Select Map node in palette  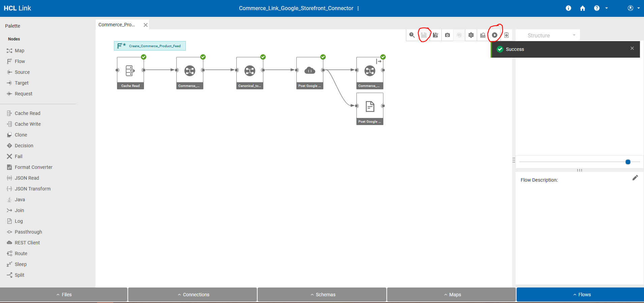click(x=16, y=51)
